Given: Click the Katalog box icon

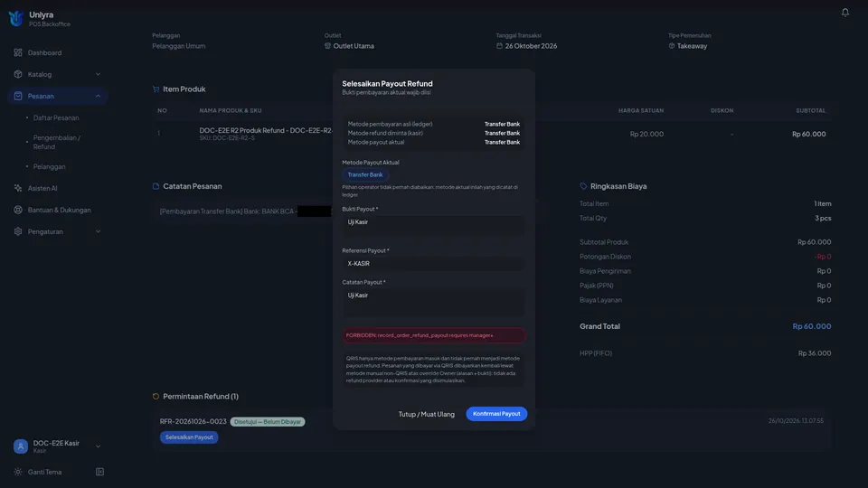Looking at the screenshot, I should coord(18,74).
